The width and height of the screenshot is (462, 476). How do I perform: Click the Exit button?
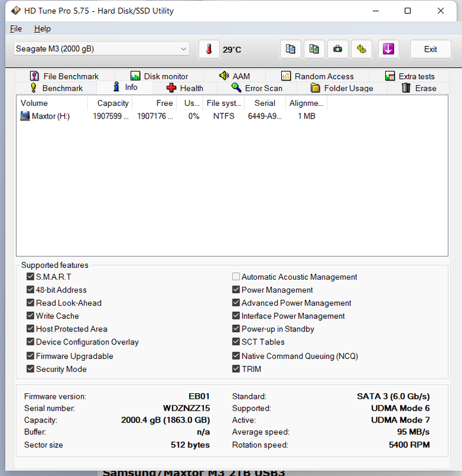(x=430, y=49)
